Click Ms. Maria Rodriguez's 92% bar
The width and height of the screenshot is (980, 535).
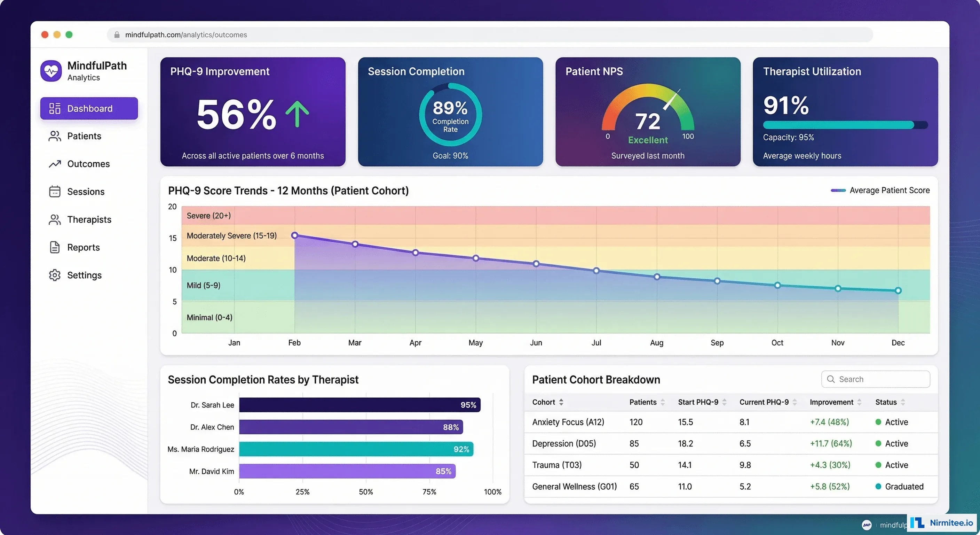click(356, 449)
